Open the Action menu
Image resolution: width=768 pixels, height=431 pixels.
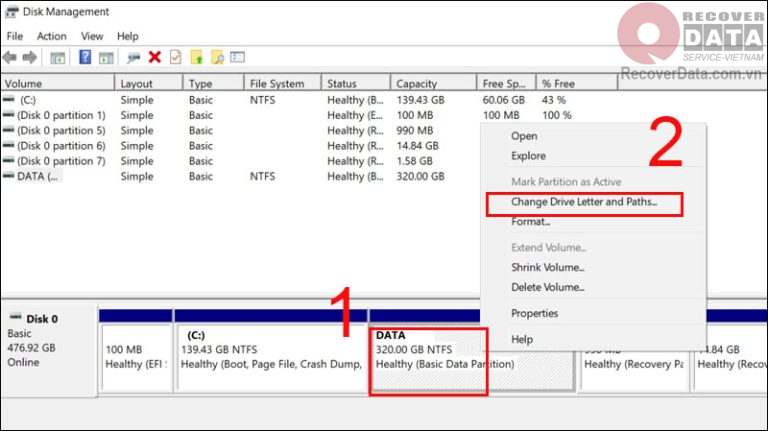tap(52, 36)
